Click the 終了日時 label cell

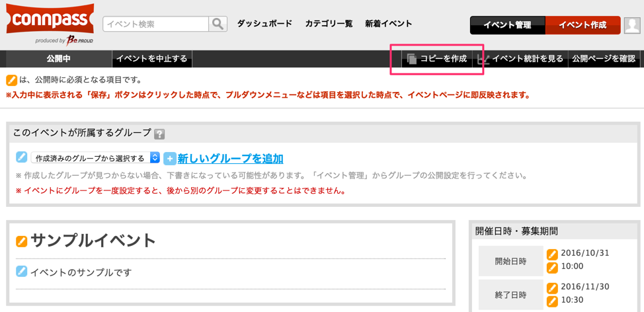511,295
